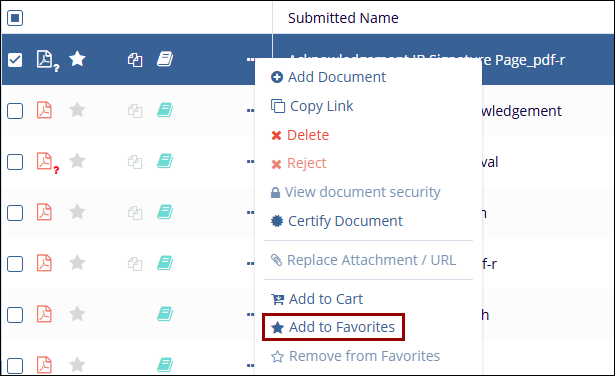Star the row ending in 'f-r'
Screen dimensions: 615x376
(x=77, y=263)
